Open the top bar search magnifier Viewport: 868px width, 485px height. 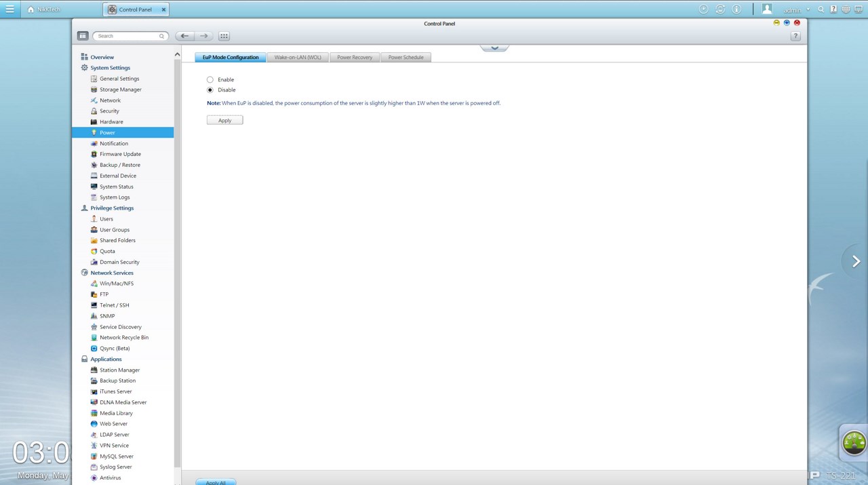pos(821,9)
